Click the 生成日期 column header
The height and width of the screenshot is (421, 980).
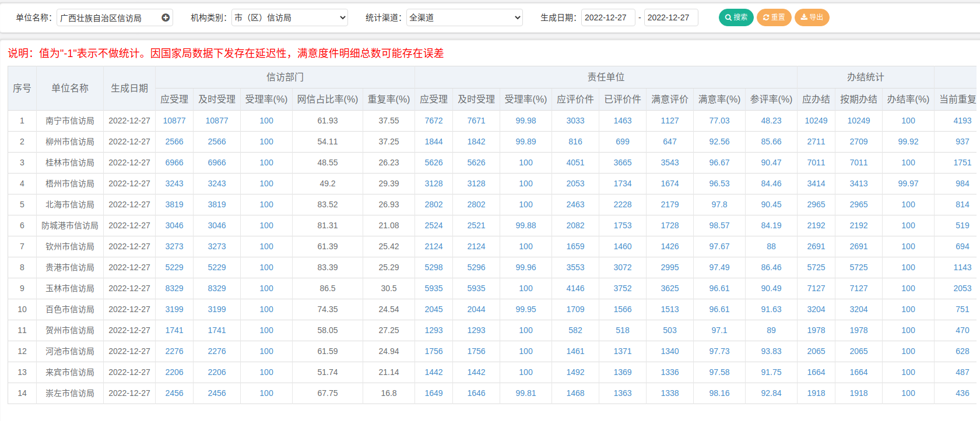point(129,88)
